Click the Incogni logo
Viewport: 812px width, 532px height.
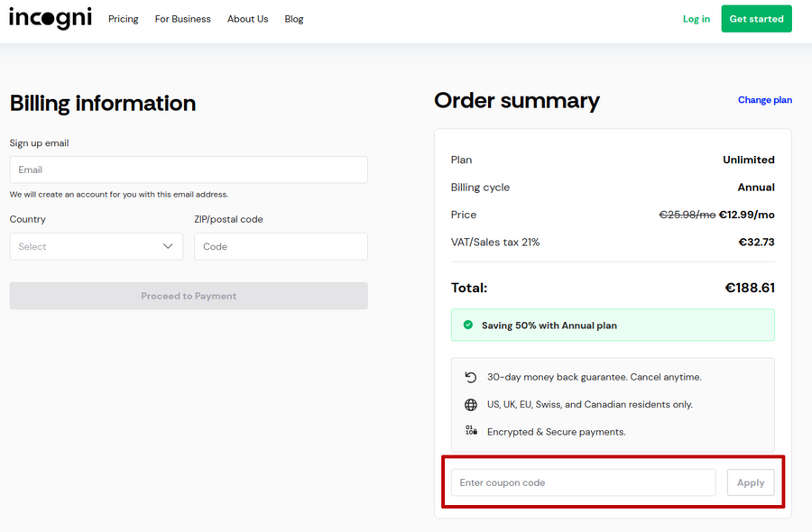click(51, 18)
